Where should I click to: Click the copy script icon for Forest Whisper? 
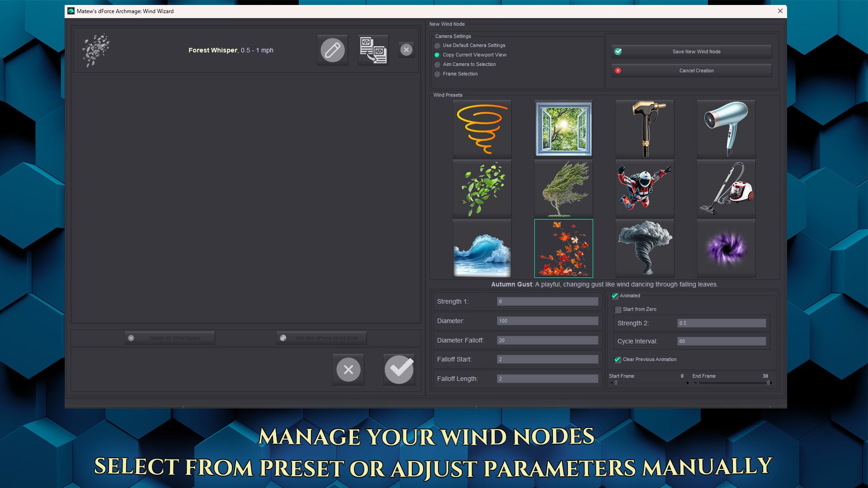click(x=373, y=50)
